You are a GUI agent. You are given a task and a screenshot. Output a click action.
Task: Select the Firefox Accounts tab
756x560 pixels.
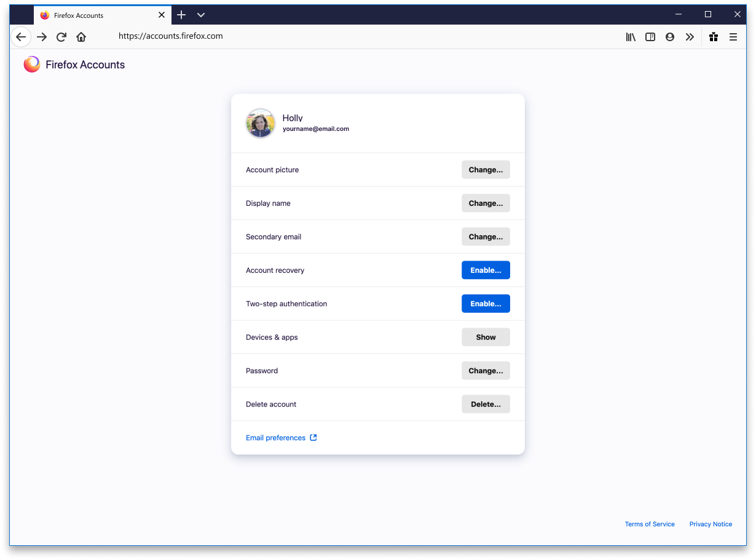point(102,15)
